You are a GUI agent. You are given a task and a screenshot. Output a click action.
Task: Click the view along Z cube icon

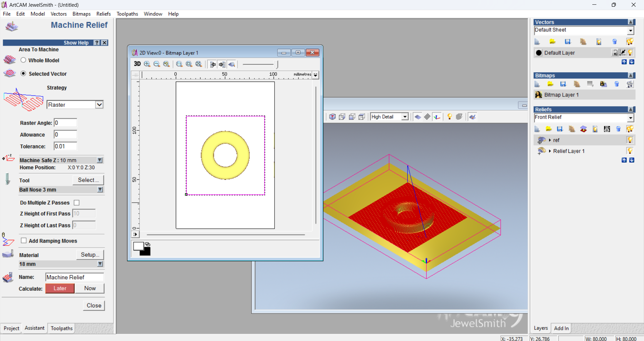point(362,117)
